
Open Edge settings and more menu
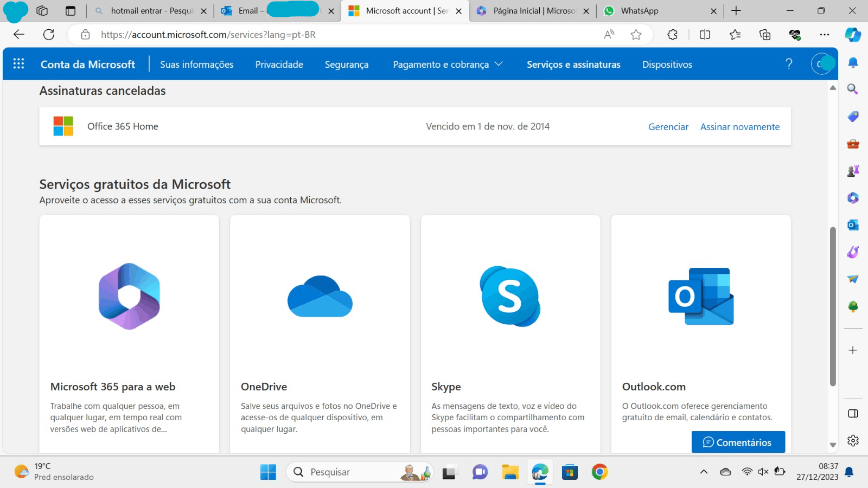tap(825, 35)
